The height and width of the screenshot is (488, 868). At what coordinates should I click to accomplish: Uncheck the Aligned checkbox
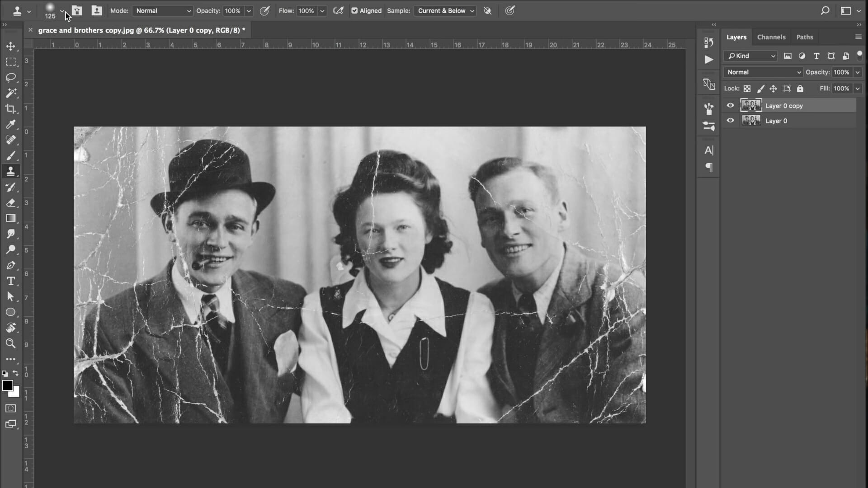pos(355,11)
